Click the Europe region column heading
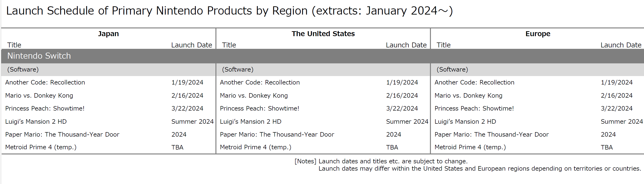Viewport: 644px width, 184px height. point(538,34)
